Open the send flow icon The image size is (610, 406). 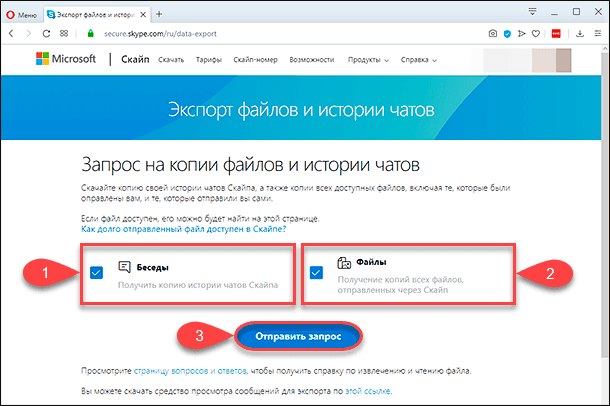click(521, 34)
